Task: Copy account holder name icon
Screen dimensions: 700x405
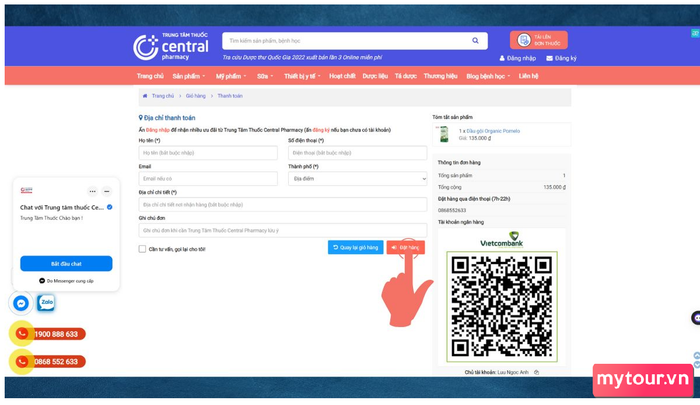Action: point(536,372)
